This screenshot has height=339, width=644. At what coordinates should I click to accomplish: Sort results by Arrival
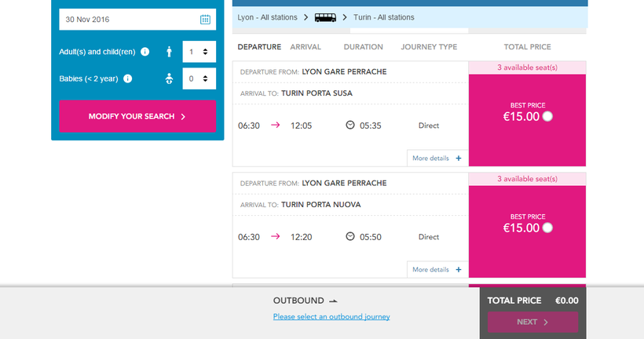click(x=306, y=47)
